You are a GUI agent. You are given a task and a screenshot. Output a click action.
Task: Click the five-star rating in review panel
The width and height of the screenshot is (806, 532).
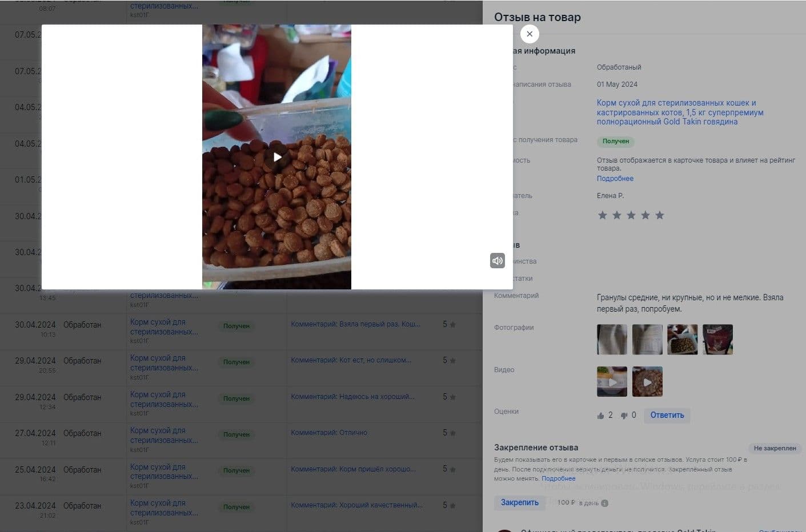(631, 215)
